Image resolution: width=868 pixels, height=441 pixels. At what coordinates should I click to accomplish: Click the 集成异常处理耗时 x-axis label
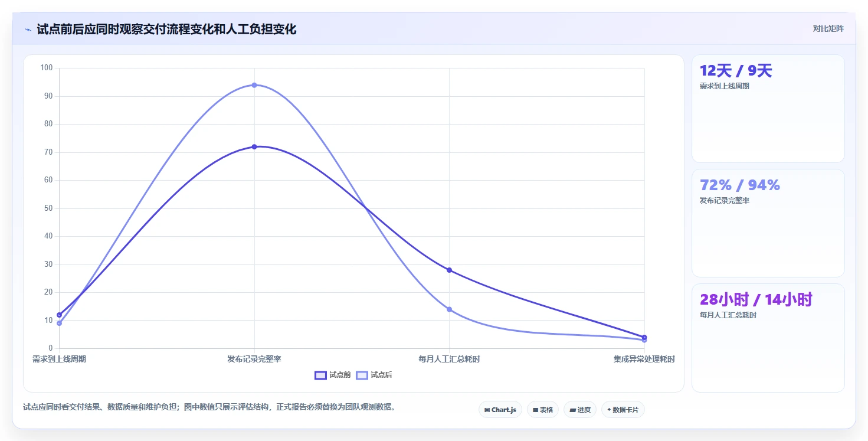(644, 359)
